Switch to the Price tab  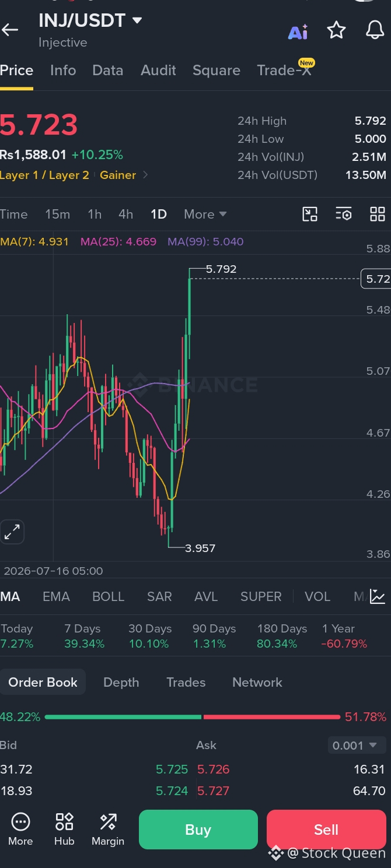pyautogui.click(x=16, y=71)
